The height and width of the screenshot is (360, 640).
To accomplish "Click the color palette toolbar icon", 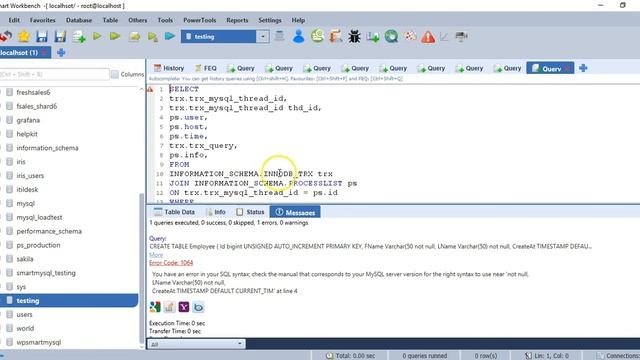I will (x=410, y=36).
